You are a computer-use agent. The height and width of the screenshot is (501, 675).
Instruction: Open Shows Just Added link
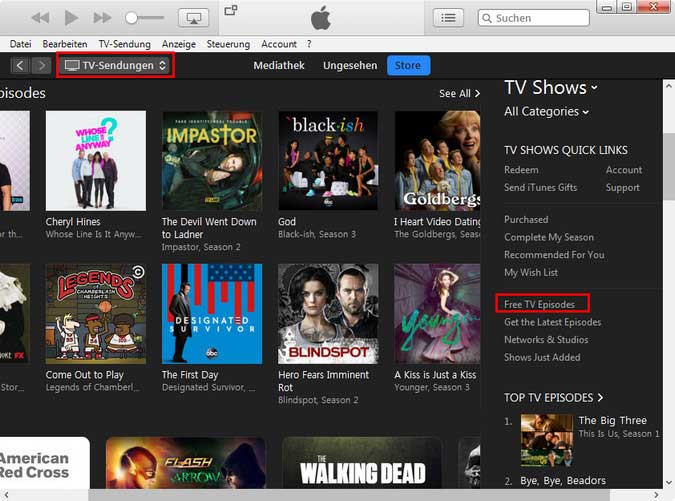point(542,357)
